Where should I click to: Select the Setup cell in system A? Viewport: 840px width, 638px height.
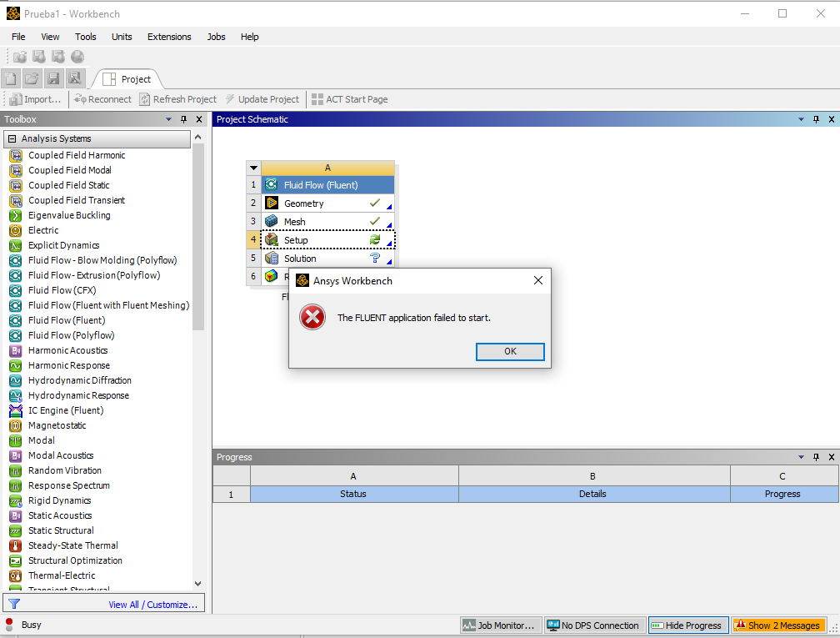(x=327, y=239)
